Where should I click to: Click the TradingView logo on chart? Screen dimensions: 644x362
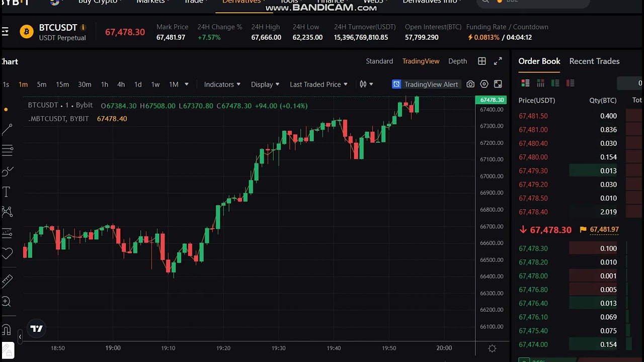coord(36,329)
